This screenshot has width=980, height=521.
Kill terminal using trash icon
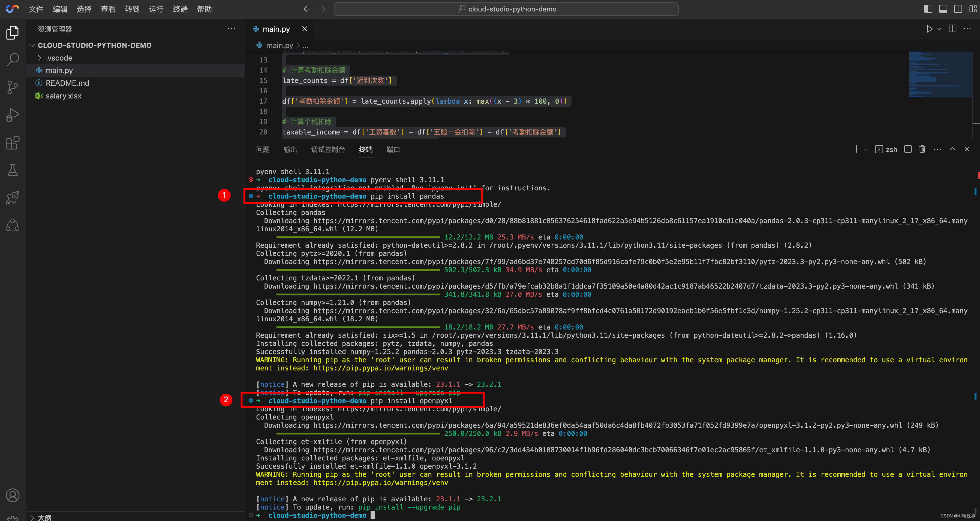[922, 149]
